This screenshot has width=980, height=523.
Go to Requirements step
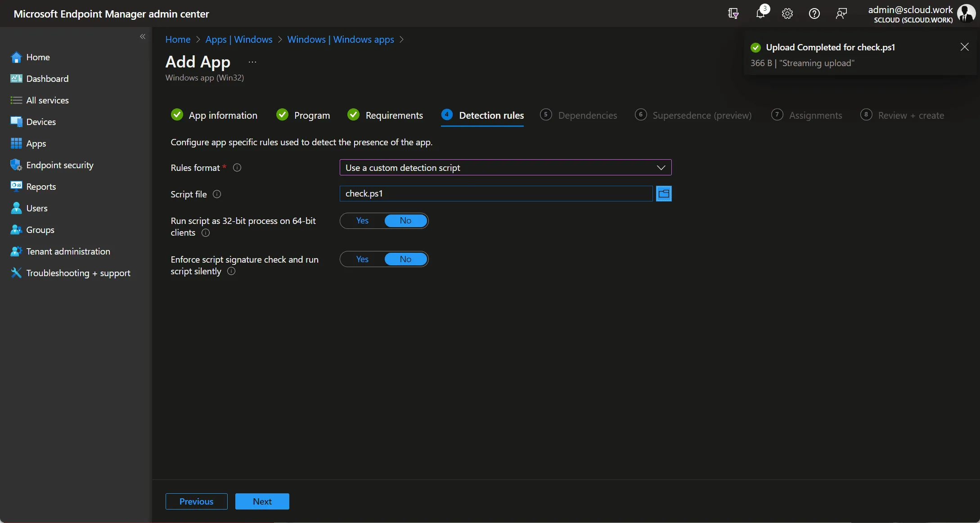click(x=385, y=116)
